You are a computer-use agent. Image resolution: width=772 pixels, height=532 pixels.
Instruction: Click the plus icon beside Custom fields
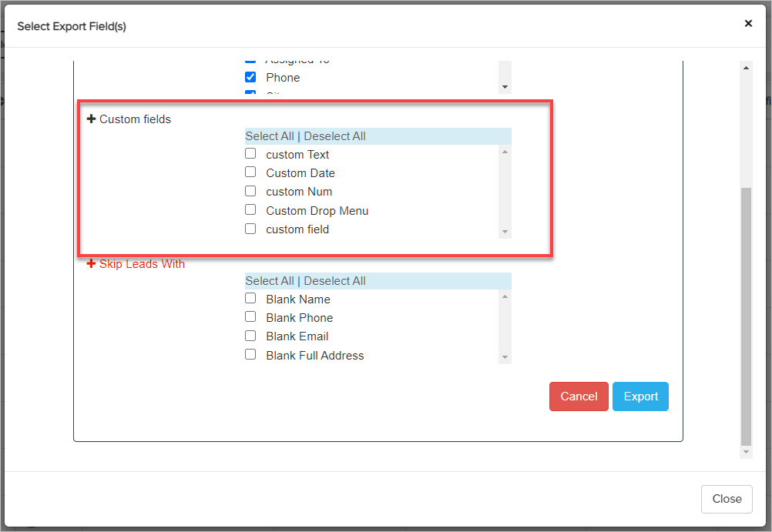[x=92, y=119]
